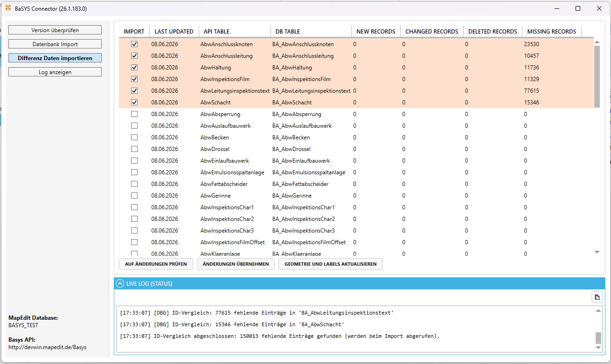Select missing records value 10457
This screenshot has height=364, width=611.
tap(531, 56)
